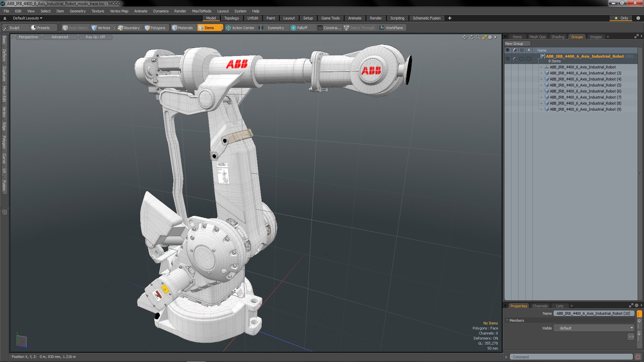The width and height of the screenshot is (644, 362).
Task: Select ABB_IRB_4400_6_Axis_Industrial_Robot (5) item
Action: coord(585,85)
